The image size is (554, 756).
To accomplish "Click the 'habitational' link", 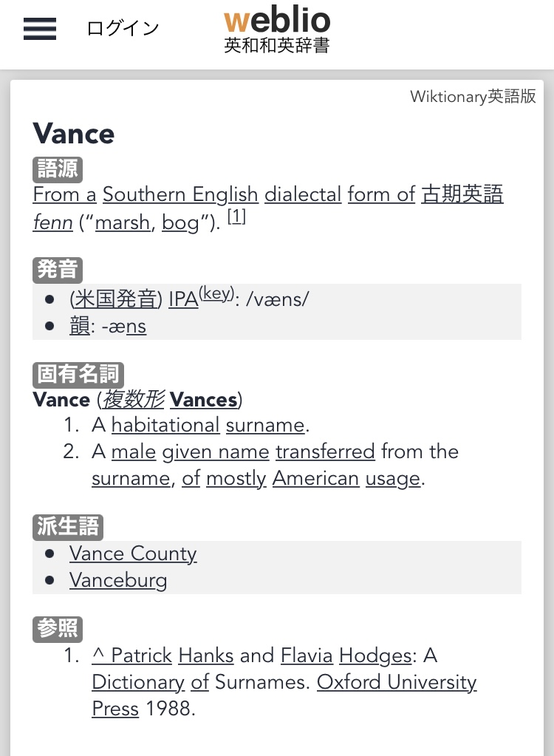I will 165,425.
